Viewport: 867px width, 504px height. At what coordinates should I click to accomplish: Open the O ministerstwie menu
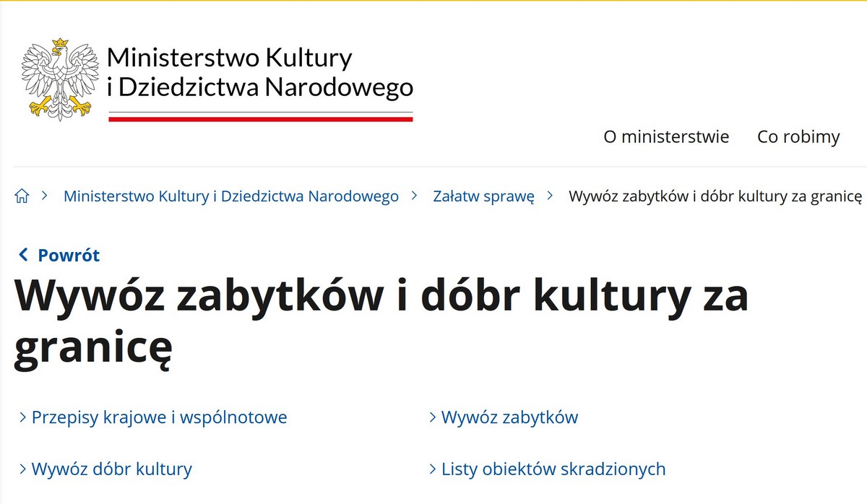(x=666, y=136)
